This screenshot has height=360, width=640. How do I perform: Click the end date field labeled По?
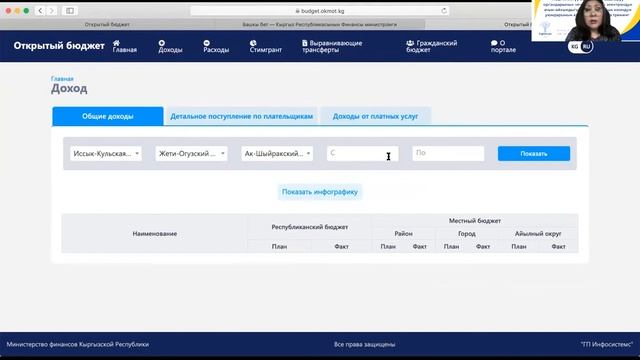(448, 153)
